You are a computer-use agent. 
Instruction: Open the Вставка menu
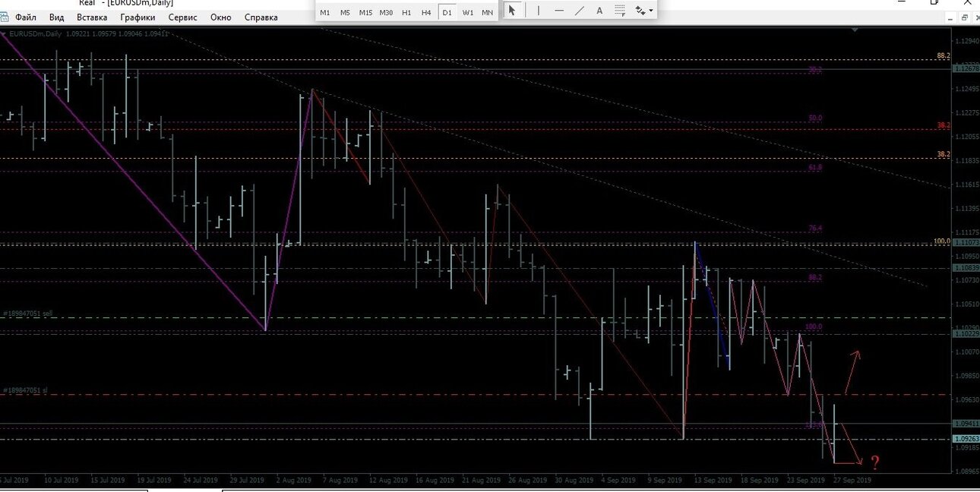(92, 17)
